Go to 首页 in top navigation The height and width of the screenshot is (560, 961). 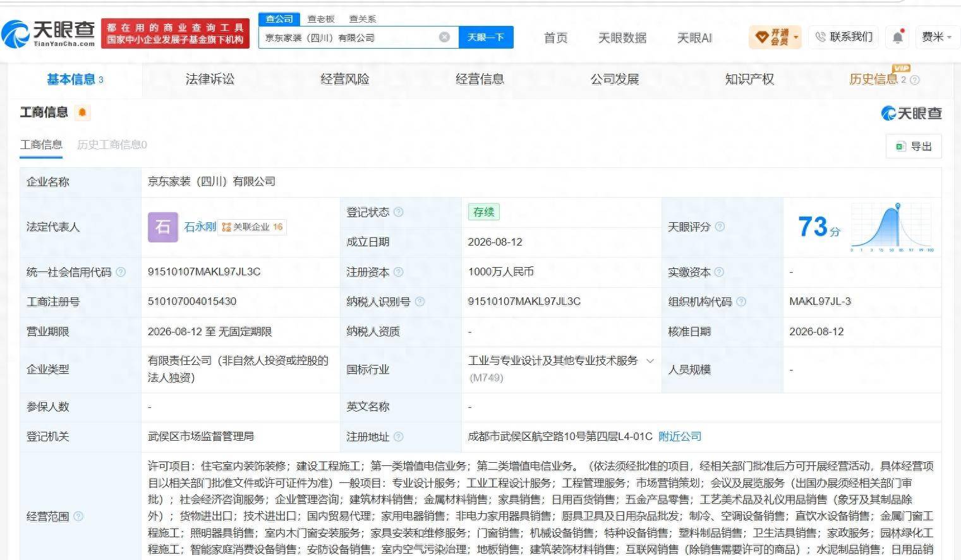(556, 38)
